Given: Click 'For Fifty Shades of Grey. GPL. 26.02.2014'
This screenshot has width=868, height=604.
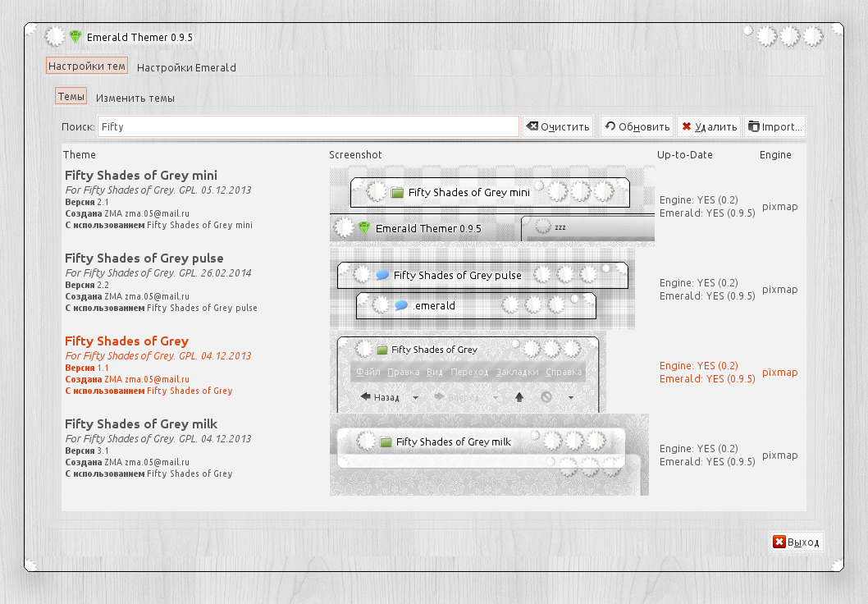Looking at the screenshot, I should pyautogui.click(x=158, y=273).
